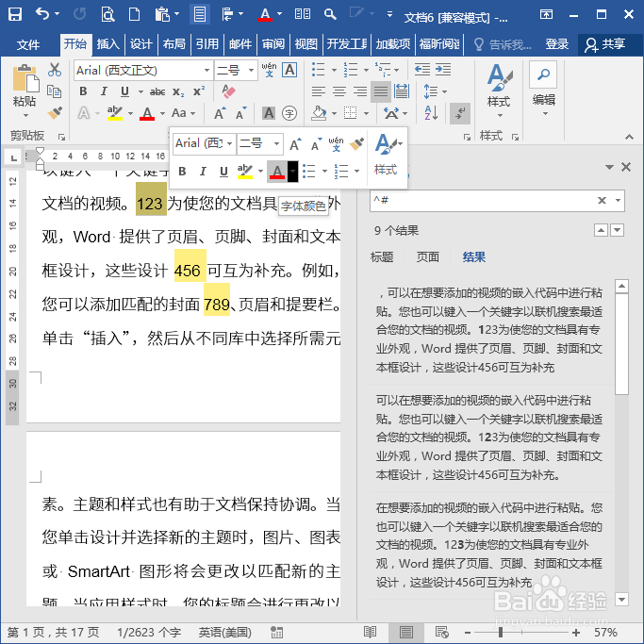Screen dimensions: 644x644
Task: Create a new blank document icon
Action: [134, 14]
